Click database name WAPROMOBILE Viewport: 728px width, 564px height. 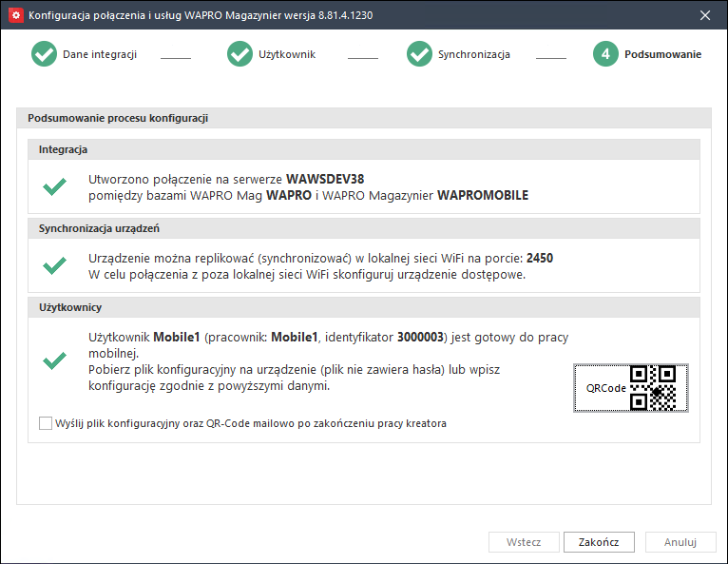coord(483,195)
